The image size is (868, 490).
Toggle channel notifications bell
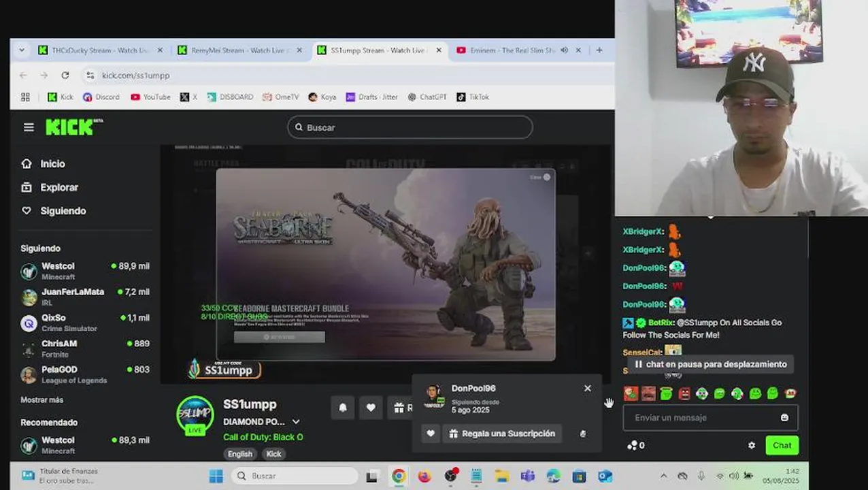pyautogui.click(x=343, y=408)
